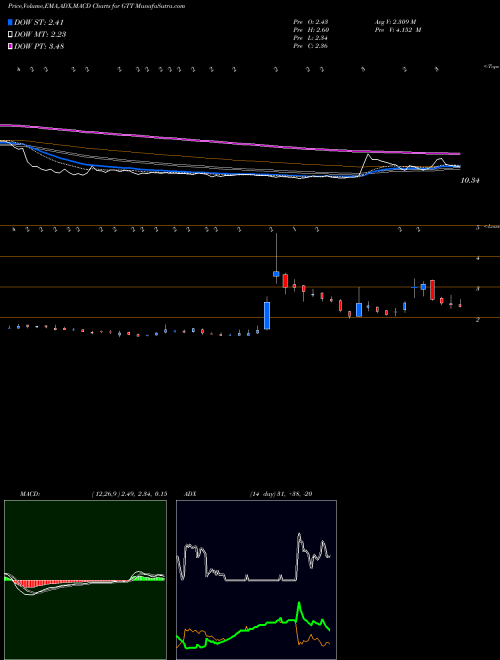Click the price axis label 4
500x660 pixels.
pos(478,258)
